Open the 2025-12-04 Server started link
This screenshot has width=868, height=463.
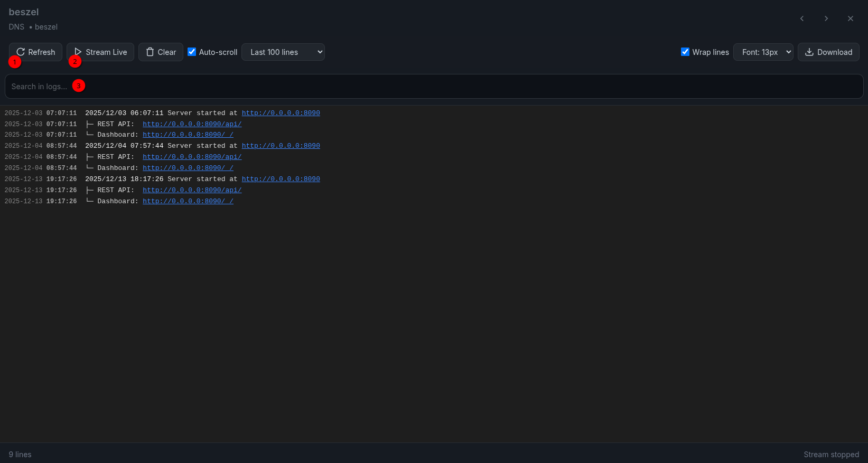281,146
